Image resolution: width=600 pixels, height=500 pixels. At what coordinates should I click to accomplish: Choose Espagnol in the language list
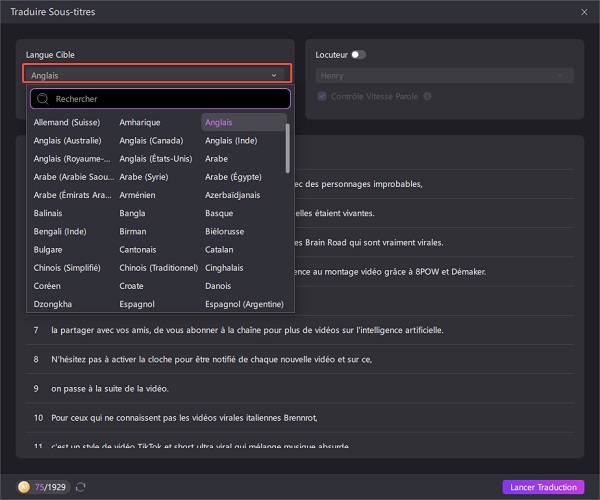coord(139,303)
